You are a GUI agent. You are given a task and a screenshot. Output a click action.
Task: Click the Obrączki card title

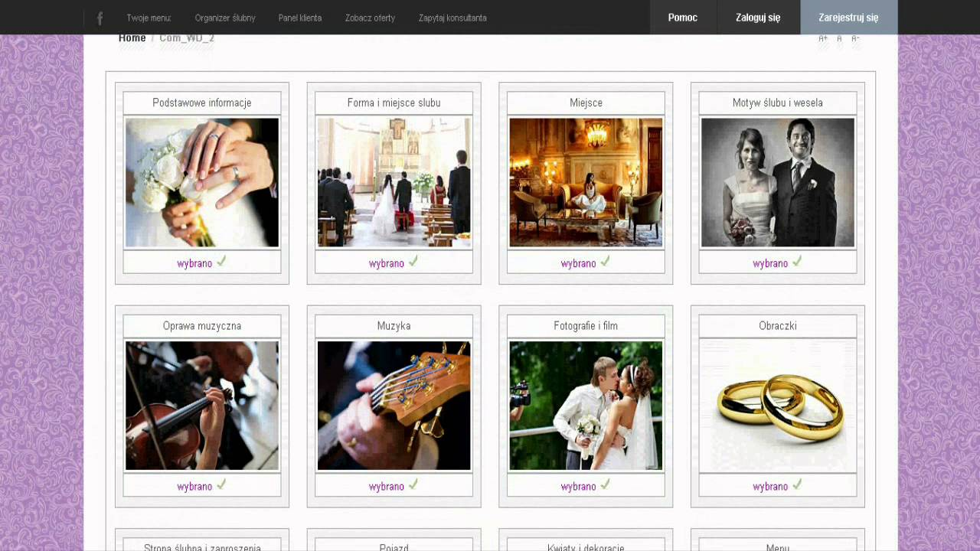pyautogui.click(x=778, y=326)
